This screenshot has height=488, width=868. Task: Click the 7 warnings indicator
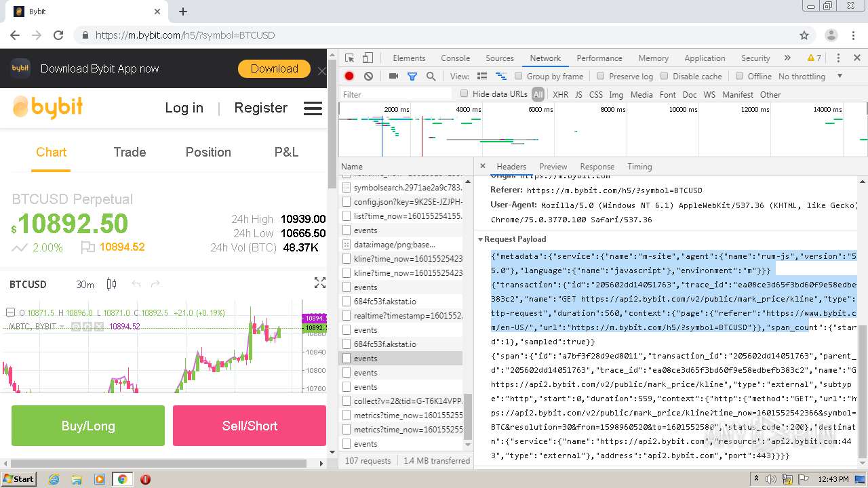814,58
